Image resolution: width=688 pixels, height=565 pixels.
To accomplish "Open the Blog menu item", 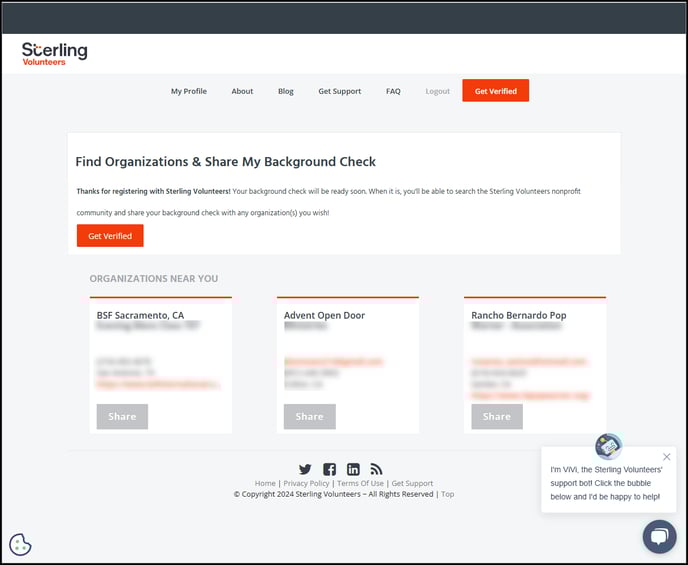I will 286,91.
